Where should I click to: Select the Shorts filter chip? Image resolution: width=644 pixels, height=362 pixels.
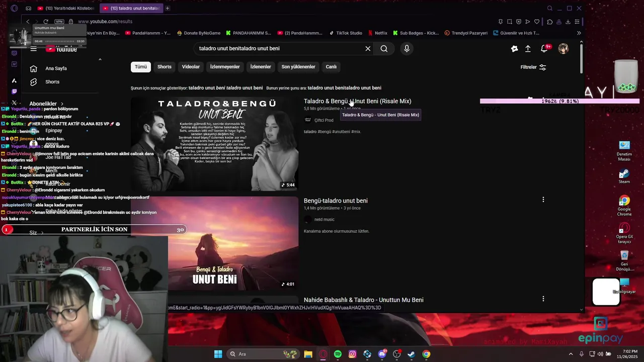point(165,67)
